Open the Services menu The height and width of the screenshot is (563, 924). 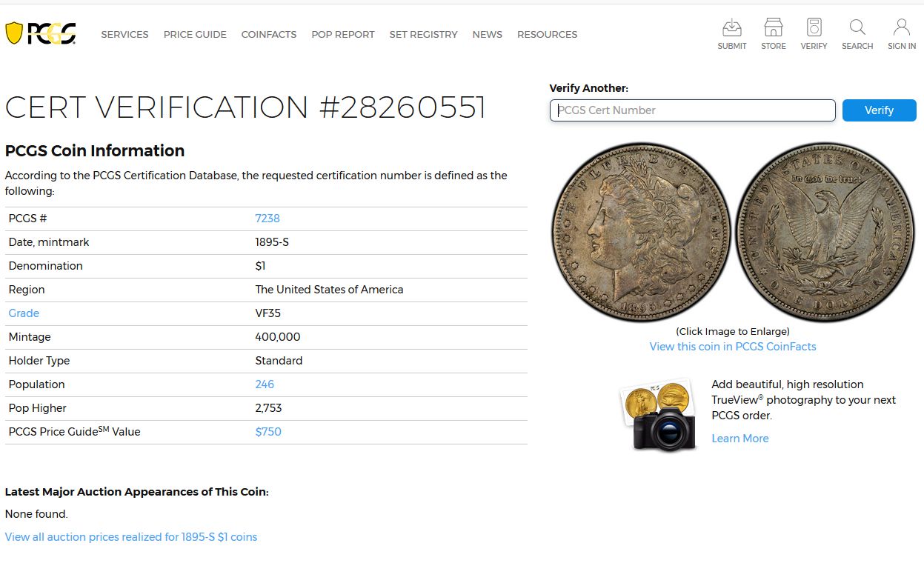(x=124, y=35)
